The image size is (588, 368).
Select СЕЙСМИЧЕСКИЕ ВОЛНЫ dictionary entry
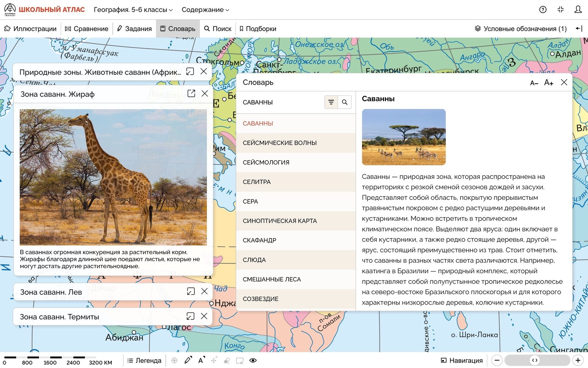tap(296, 143)
